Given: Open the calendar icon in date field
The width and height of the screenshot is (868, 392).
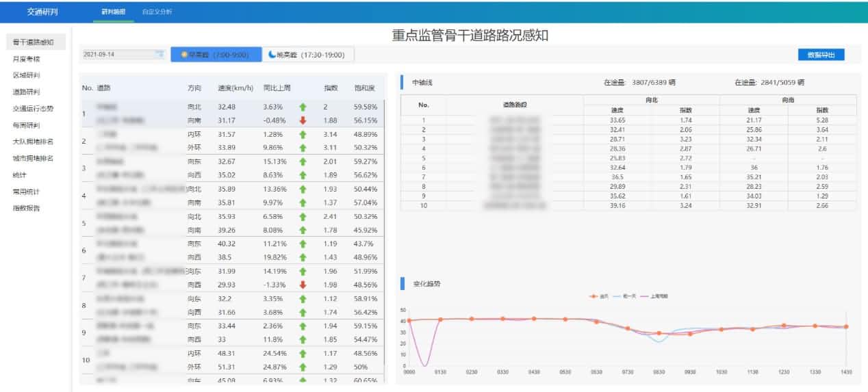Looking at the screenshot, I should [x=159, y=55].
